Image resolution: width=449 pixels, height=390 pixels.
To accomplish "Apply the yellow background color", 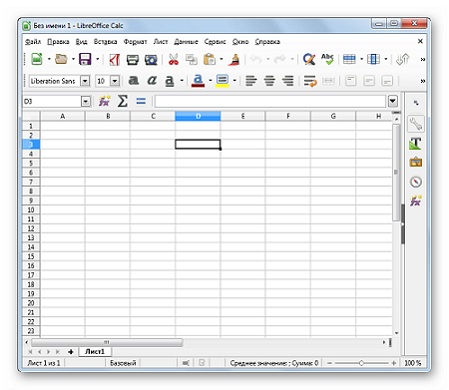I will coord(222,81).
